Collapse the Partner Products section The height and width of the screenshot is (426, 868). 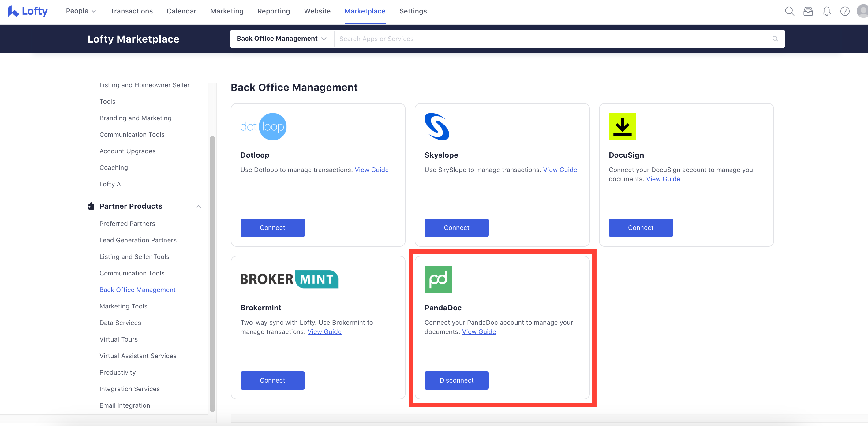(x=198, y=206)
